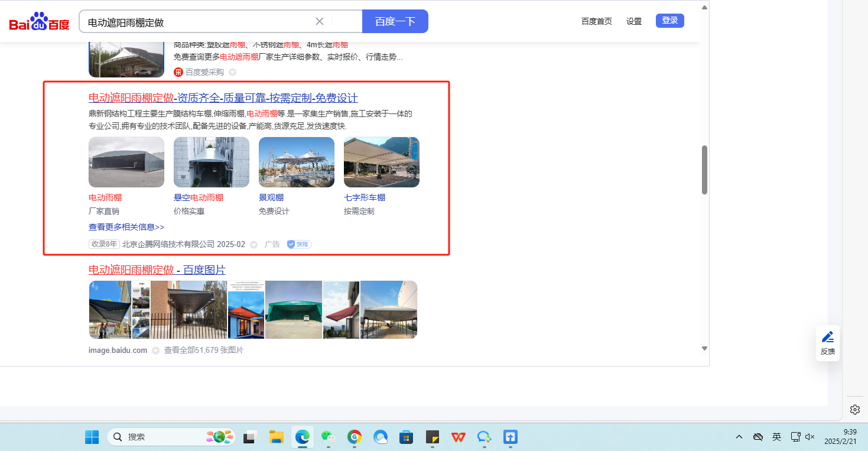The image size is (868, 451).
Task: Click the scrollbar down arrow
Action: click(x=704, y=348)
